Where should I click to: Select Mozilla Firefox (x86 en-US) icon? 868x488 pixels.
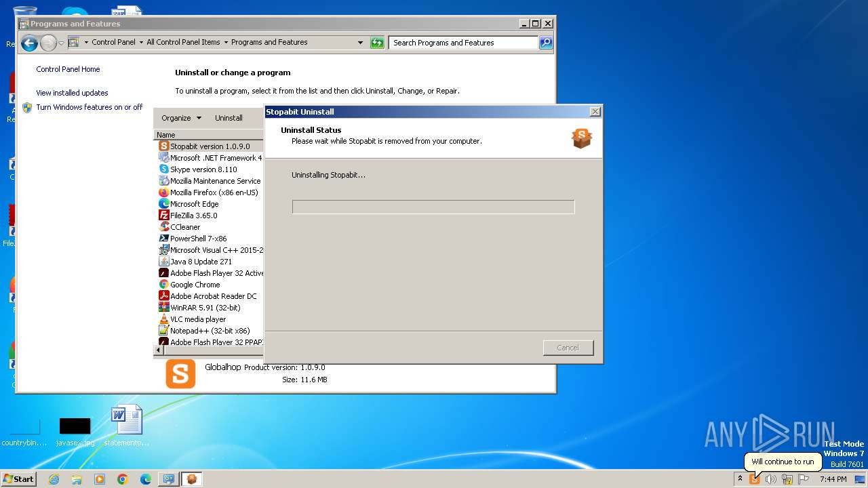pyautogui.click(x=163, y=192)
